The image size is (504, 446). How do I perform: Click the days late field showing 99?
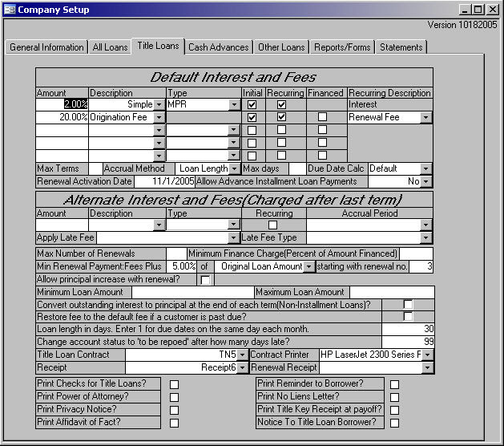point(408,342)
